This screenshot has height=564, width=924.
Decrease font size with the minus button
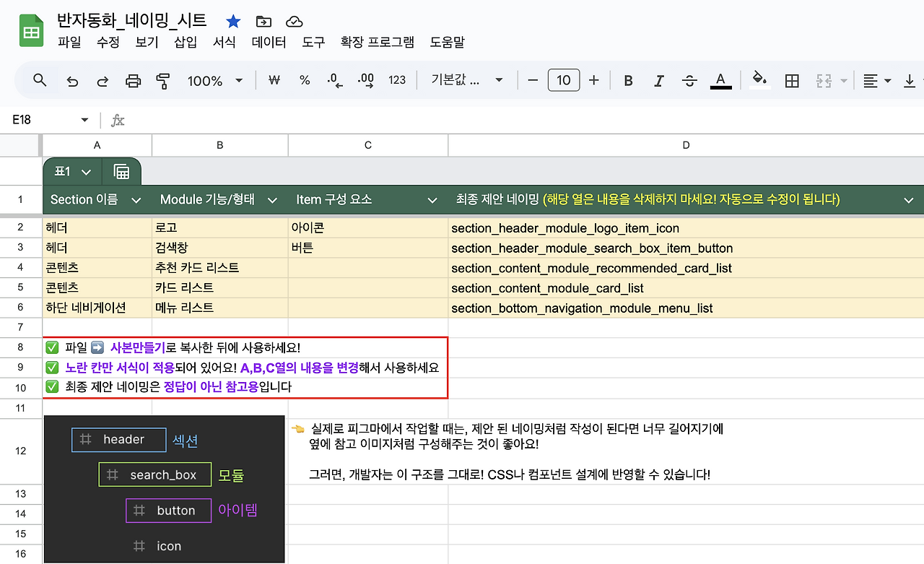coord(533,80)
